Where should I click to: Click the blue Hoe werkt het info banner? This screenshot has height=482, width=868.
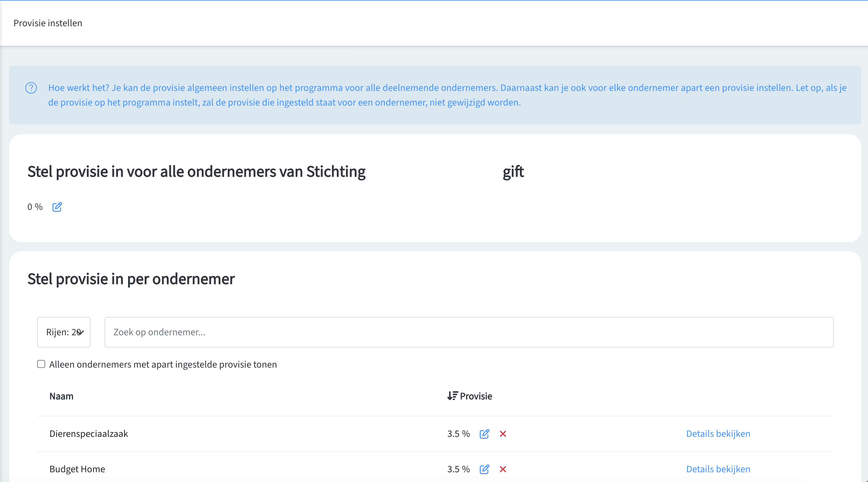click(x=435, y=95)
